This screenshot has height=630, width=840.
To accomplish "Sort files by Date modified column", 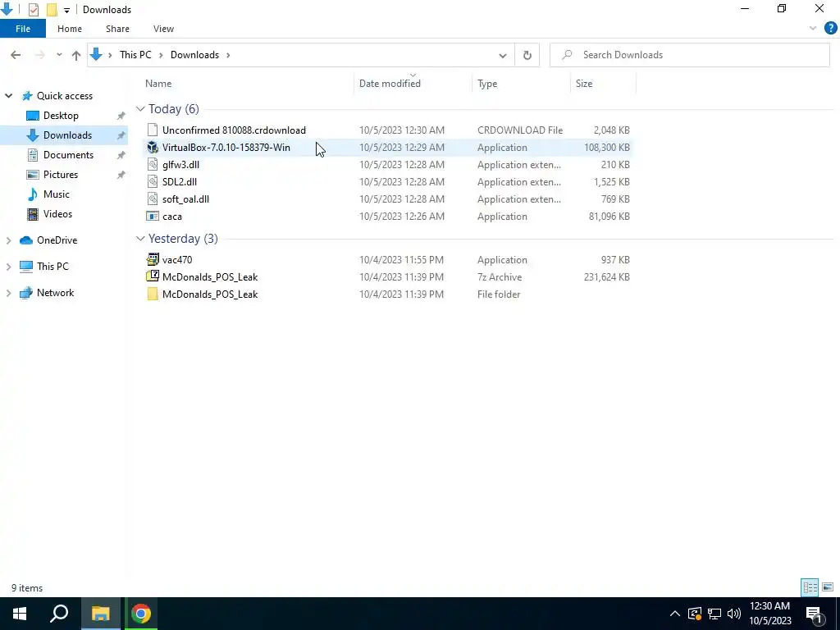I will point(390,84).
